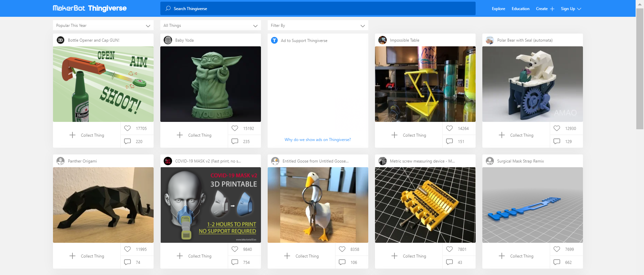Screen dimensions: 644x275
Task: Click Collect Thing for Baby Yoda
Action: 194,135
